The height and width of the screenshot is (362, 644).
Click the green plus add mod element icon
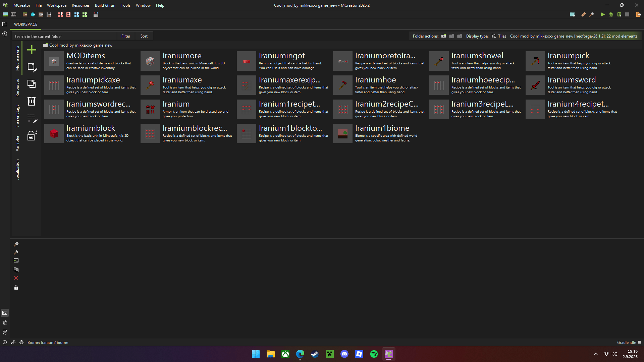[x=32, y=50]
